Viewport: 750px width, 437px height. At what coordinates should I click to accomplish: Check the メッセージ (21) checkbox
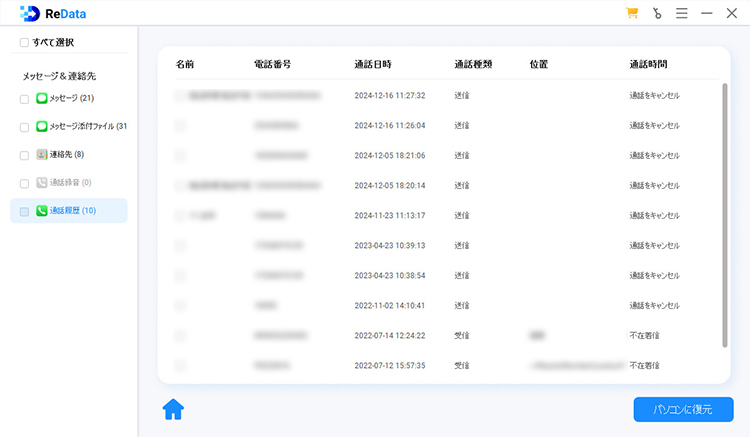point(24,99)
